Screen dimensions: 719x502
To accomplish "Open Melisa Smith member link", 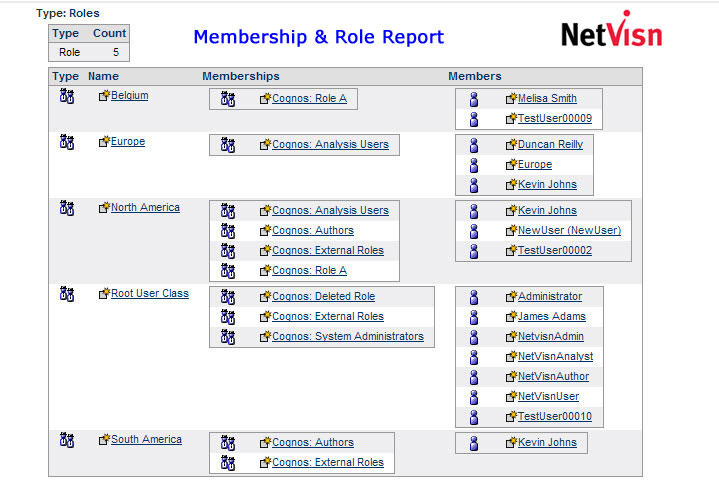I will pos(548,98).
